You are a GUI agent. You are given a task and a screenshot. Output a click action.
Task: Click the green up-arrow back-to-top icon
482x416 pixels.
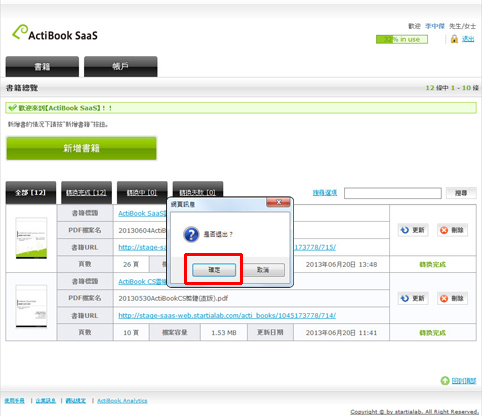[x=445, y=381]
